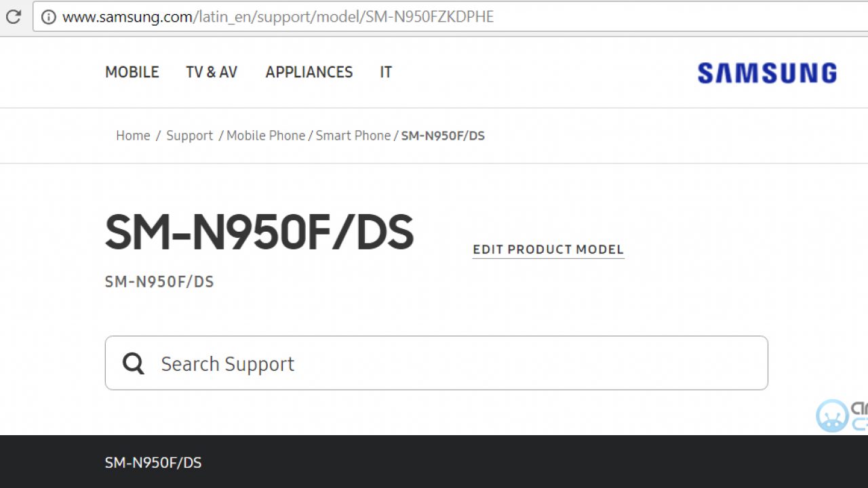
Task: Go to Home in the breadcrumb
Action: pos(133,136)
